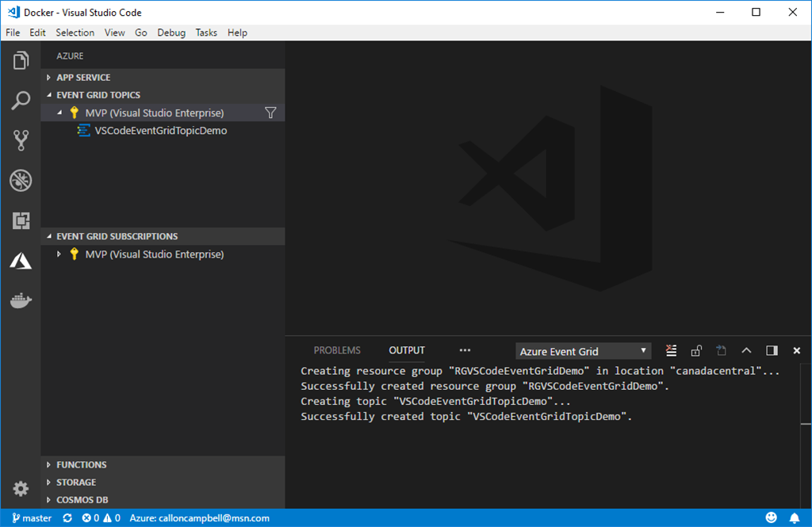Toggle the panel position to the side
Viewport: 812px width, 527px height.
pyautogui.click(x=772, y=350)
